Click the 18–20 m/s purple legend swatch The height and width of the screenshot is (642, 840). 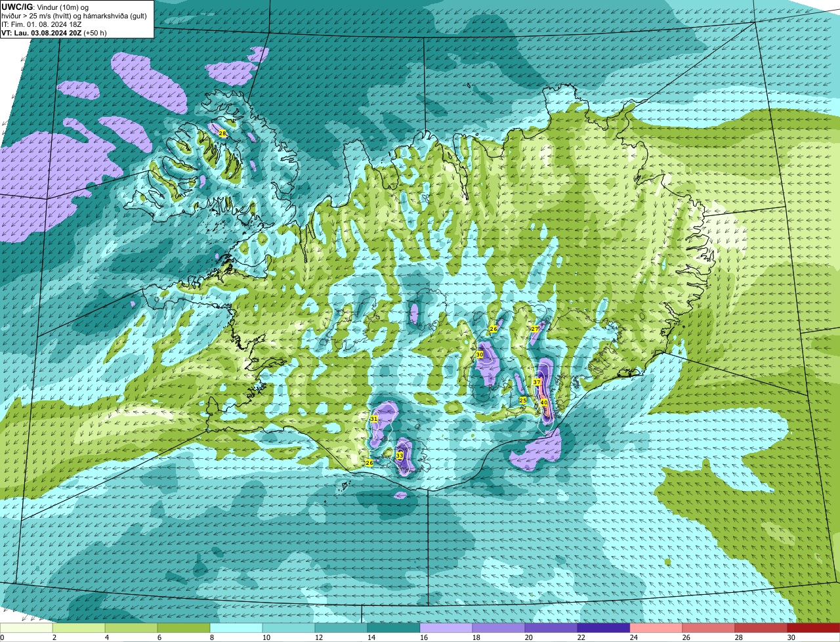pos(499,628)
